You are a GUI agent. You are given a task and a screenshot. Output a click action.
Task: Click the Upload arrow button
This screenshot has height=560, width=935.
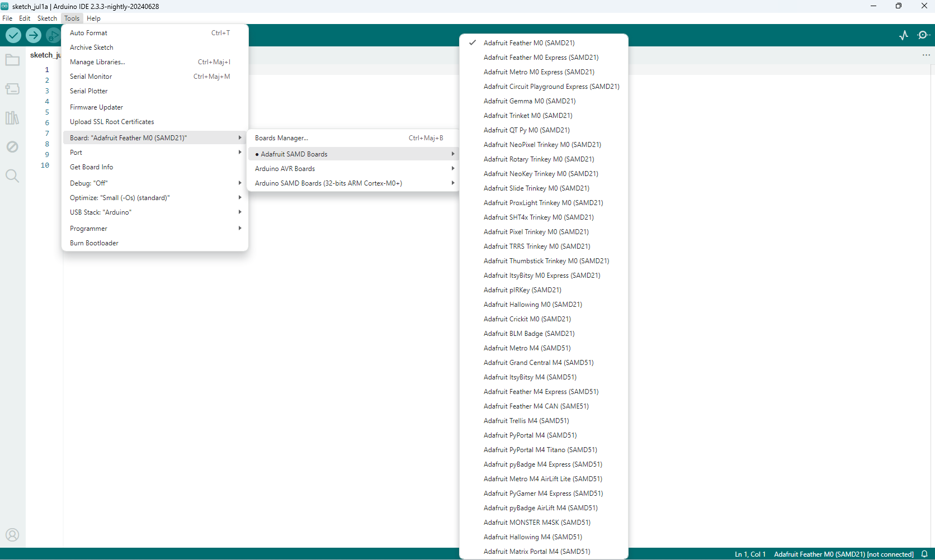pyautogui.click(x=34, y=35)
